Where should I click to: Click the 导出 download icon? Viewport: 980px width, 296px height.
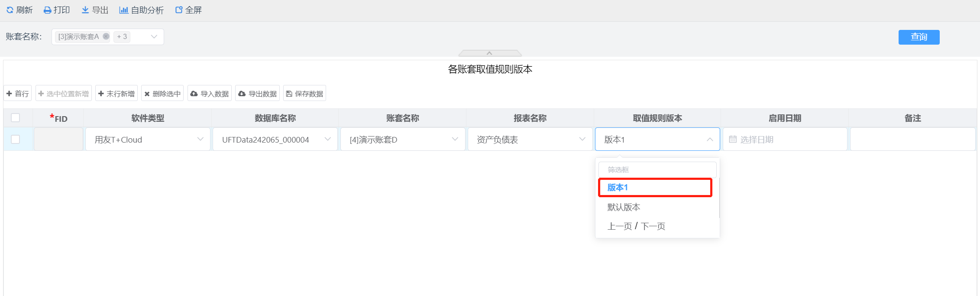pyautogui.click(x=85, y=10)
